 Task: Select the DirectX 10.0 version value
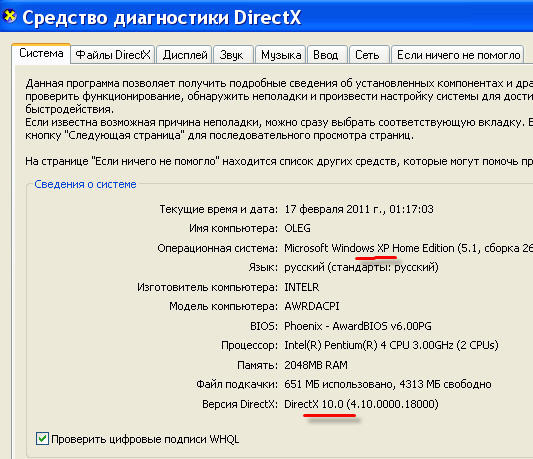click(361, 404)
